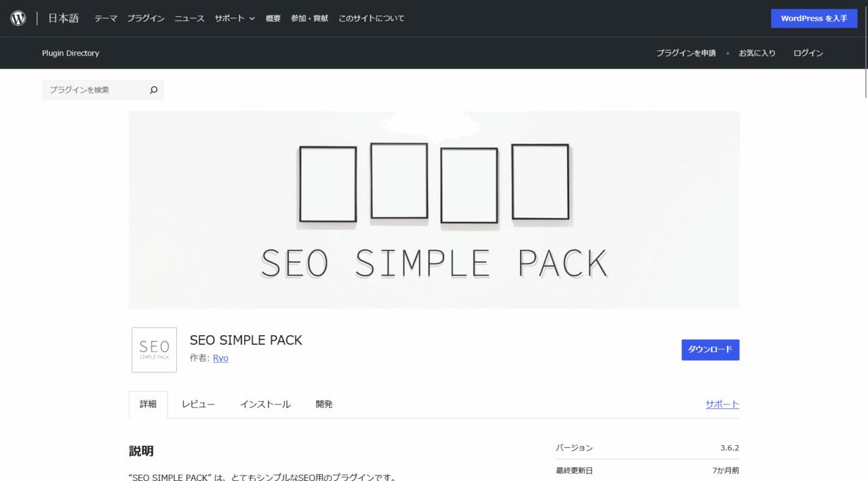
Task: Open the テーマ menu item
Action: pyautogui.click(x=106, y=18)
